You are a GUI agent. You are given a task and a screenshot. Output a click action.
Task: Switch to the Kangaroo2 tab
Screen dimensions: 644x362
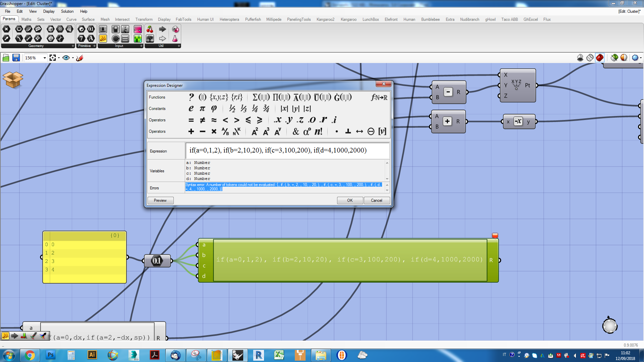pyautogui.click(x=325, y=19)
